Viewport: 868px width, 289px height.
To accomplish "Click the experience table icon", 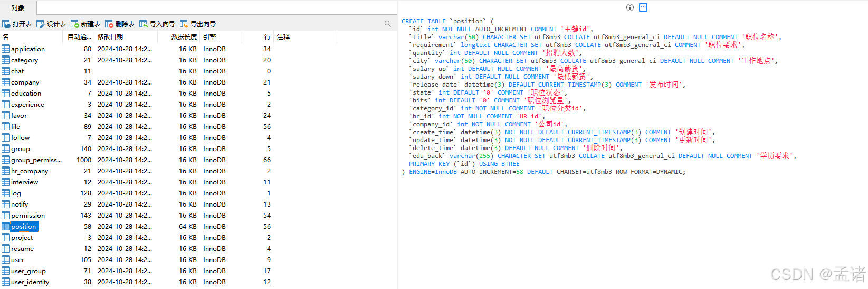I will coord(6,104).
